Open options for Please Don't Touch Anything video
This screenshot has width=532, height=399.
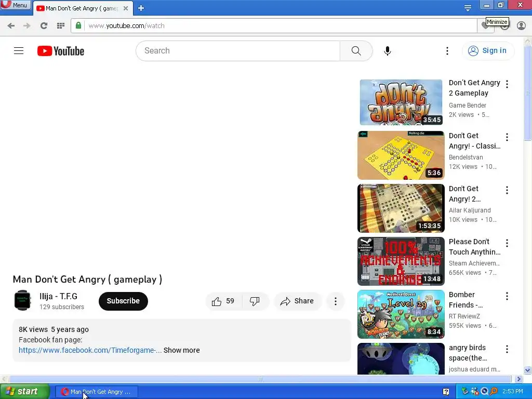(x=507, y=243)
